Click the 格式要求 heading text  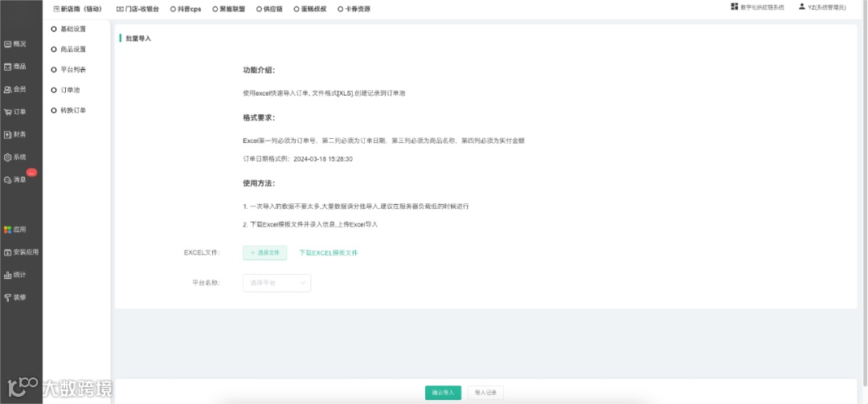click(x=259, y=118)
